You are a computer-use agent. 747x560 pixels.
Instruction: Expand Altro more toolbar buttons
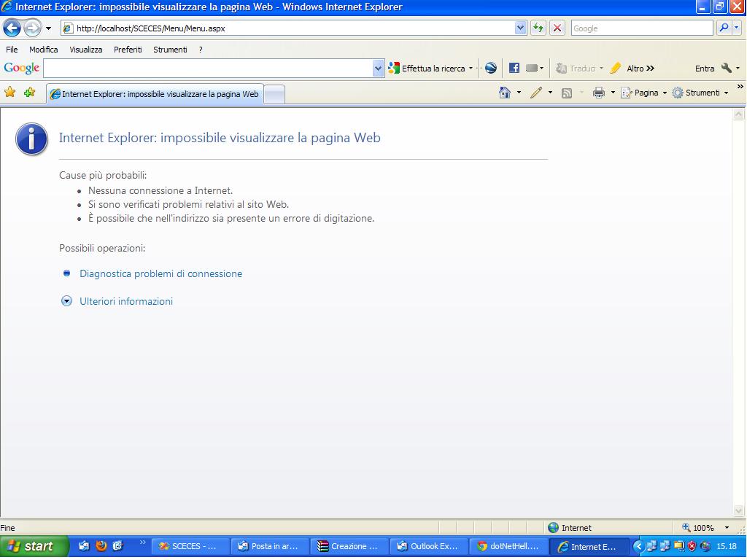(x=640, y=68)
